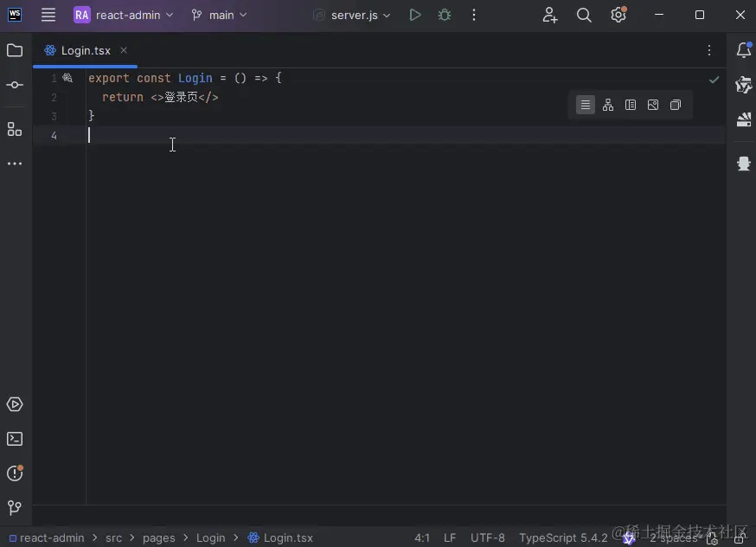Open the Services tool window
Image resolution: width=756 pixels, height=547 pixels.
15,404
